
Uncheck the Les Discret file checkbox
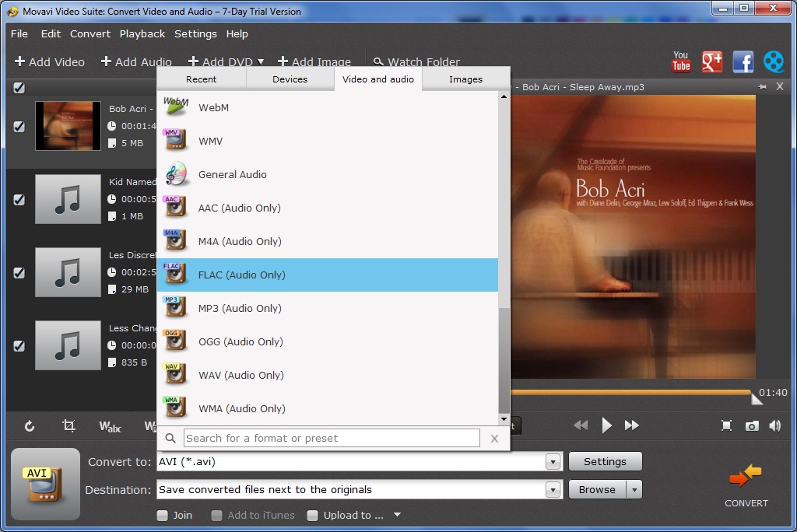tap(19, 272)
